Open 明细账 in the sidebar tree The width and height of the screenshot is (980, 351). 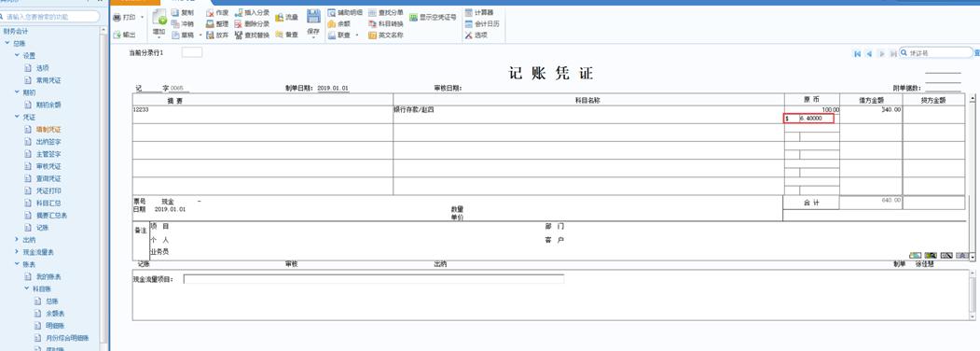55,326
